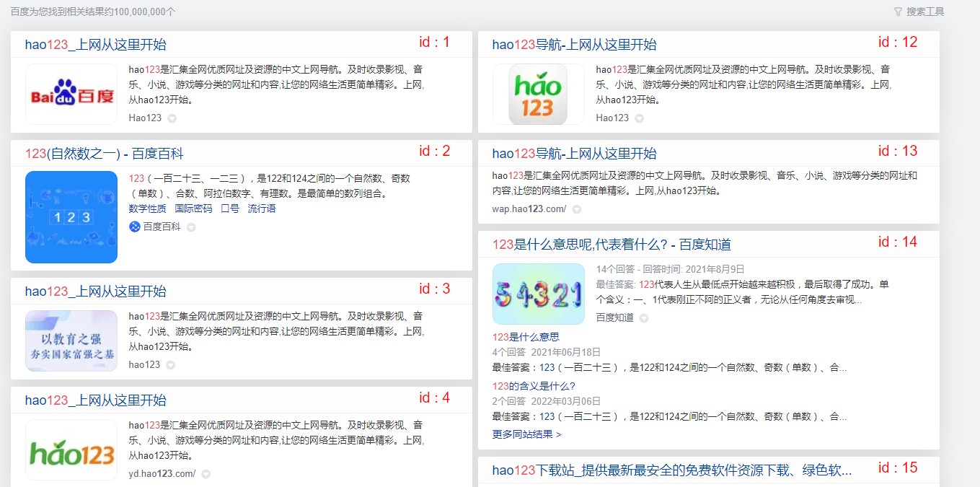Click the lowercase hao123 source label beside the education banner
Viewport: 980px width, 487px height.
(x=144, y=364)
